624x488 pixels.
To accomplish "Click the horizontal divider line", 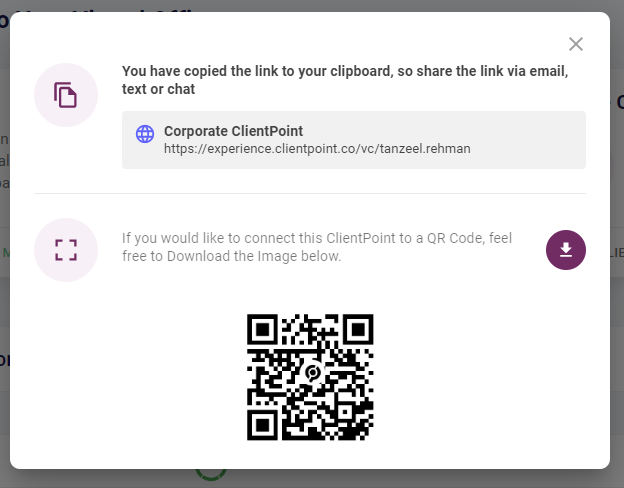I will [x=310, y=193].
